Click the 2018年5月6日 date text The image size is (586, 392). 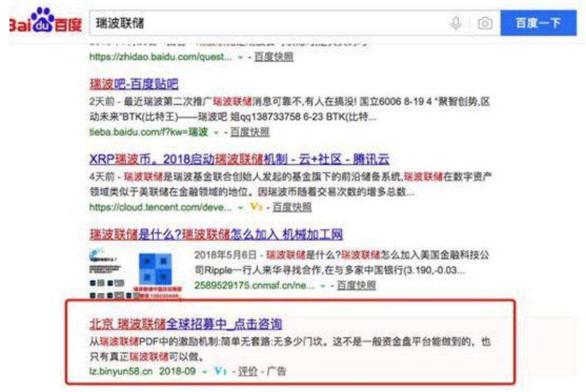(225, 255)
